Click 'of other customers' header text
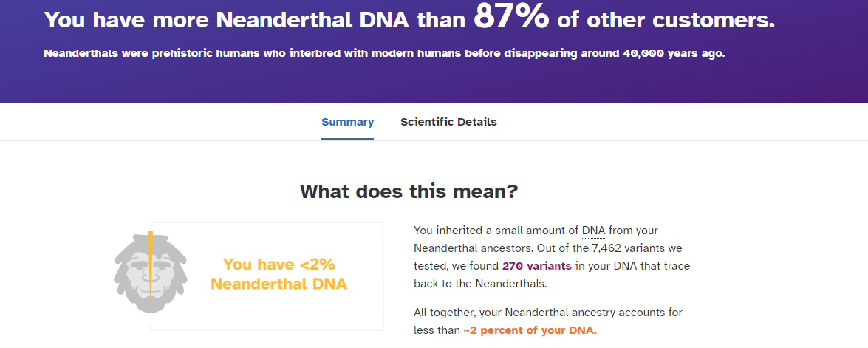868x348 pixels. click(x=666, y=20)
